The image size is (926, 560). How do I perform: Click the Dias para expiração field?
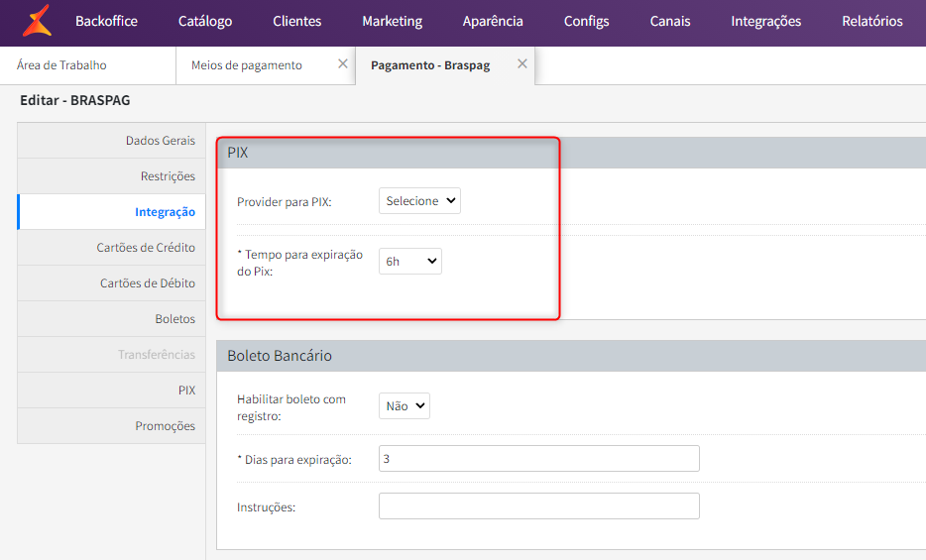tap(539, 459)
